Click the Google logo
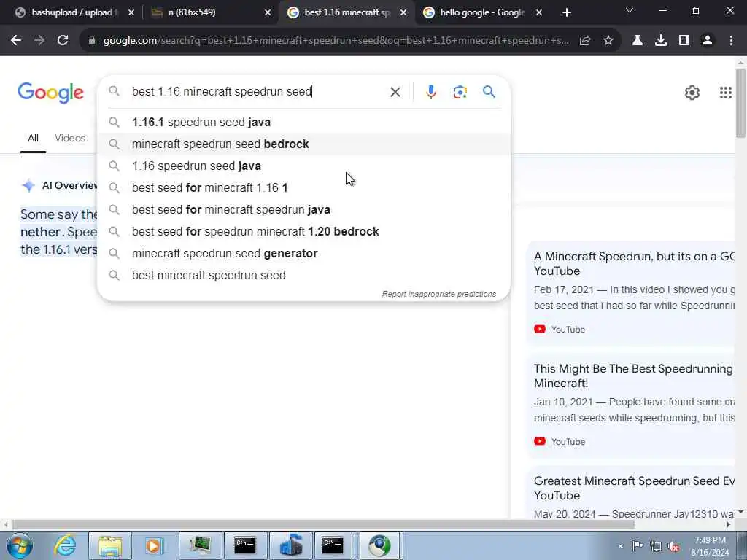 click(50, 93)
